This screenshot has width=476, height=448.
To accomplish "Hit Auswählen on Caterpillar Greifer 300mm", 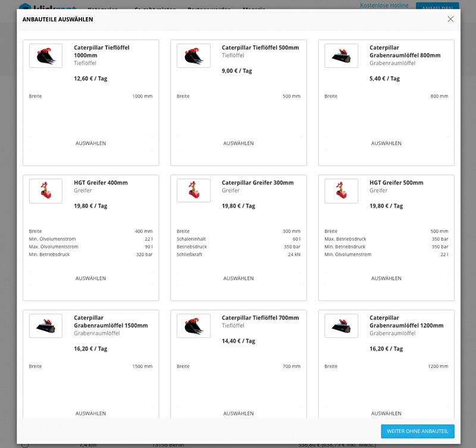I will click(x=239, y=278).
